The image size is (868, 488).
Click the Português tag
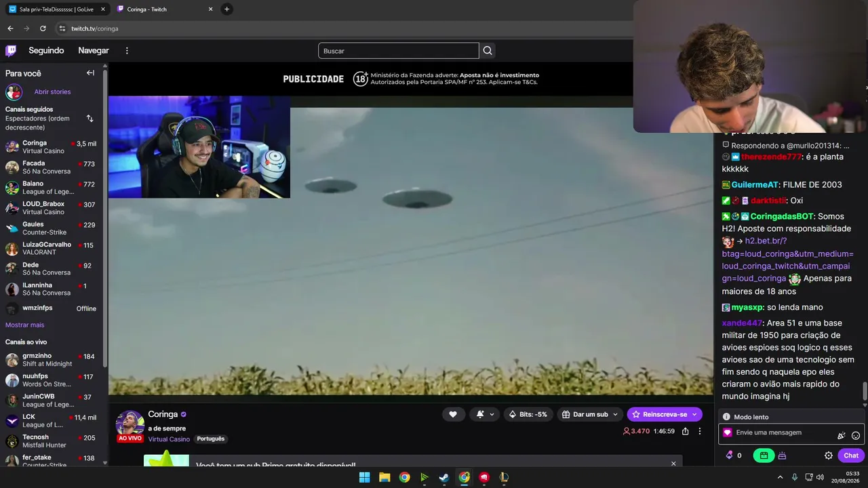(x=210, y=439)
